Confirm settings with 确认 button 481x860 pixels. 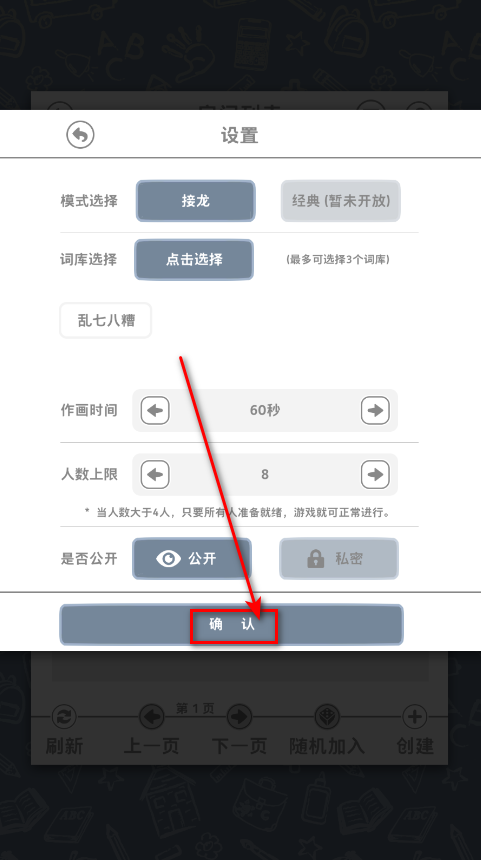pos(231,625)
